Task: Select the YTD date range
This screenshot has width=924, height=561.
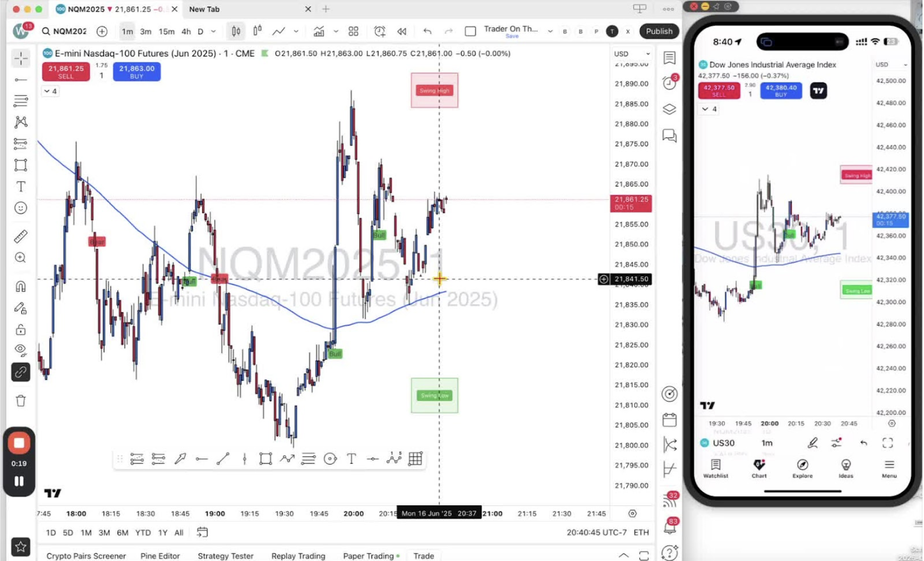Action: tap(143, 532)
